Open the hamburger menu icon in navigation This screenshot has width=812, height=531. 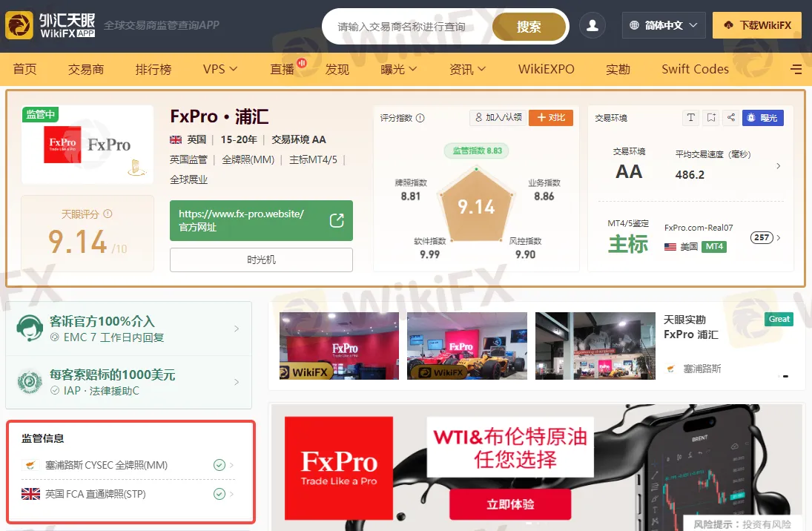pos(796,70)
